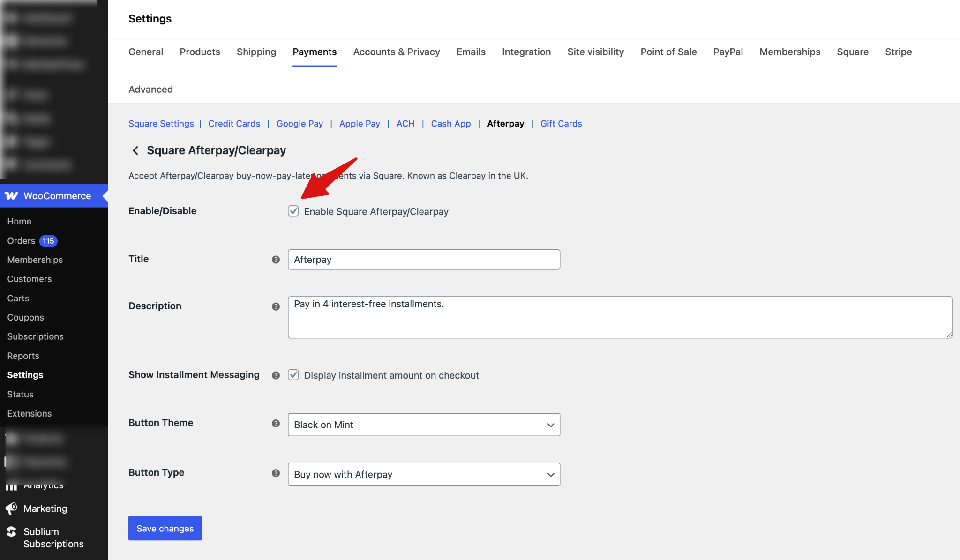
Task: Open the Marketing megaphone menu
Action: [x=45, y=508]
